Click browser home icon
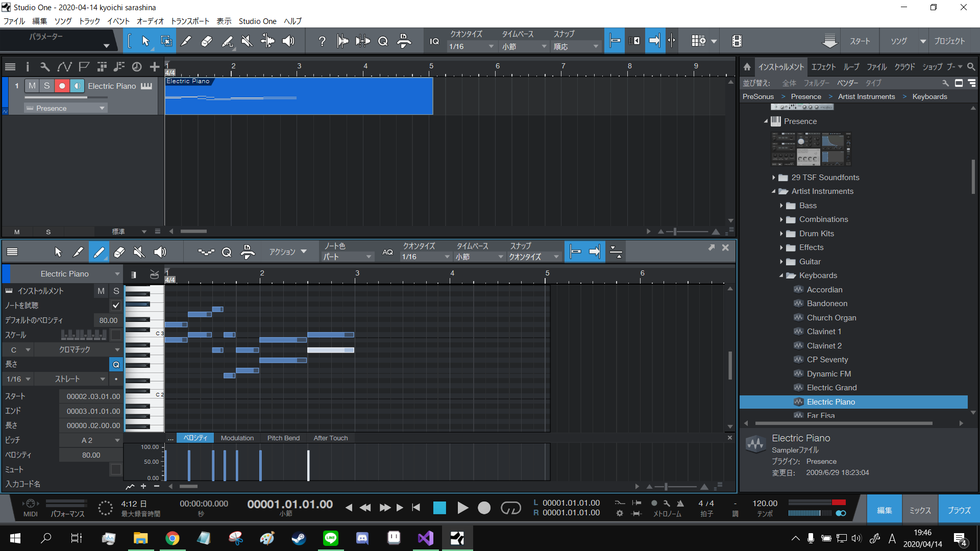Screen dimensions: 980x551 [x=747, y=67]
